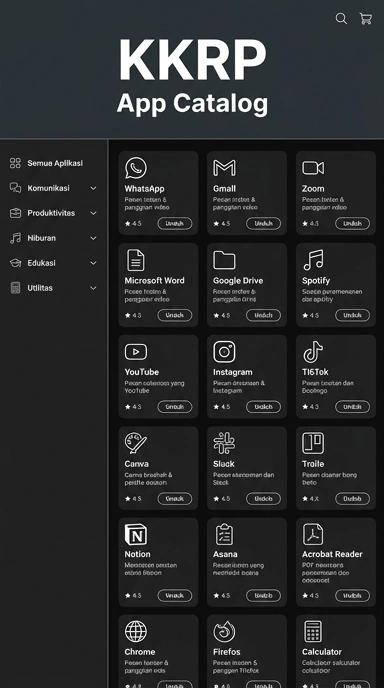
Task: Click the download button on Instagram card
Action: [x=263, y=407]
